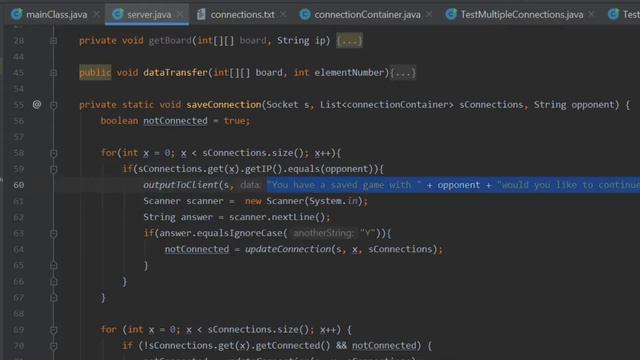Screen dimensions: 640x360
Task: Collapse the saveConnection method on line 55
Action: (53, 105)
